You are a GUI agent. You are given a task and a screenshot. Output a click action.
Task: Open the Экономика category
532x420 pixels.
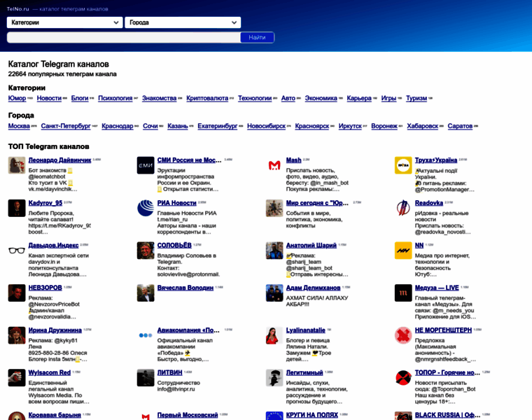point(321,98)
